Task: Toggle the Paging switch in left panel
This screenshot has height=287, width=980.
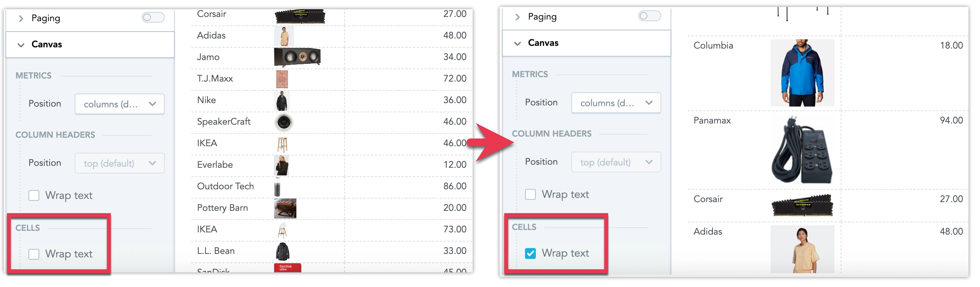Action: coord(153,17)
